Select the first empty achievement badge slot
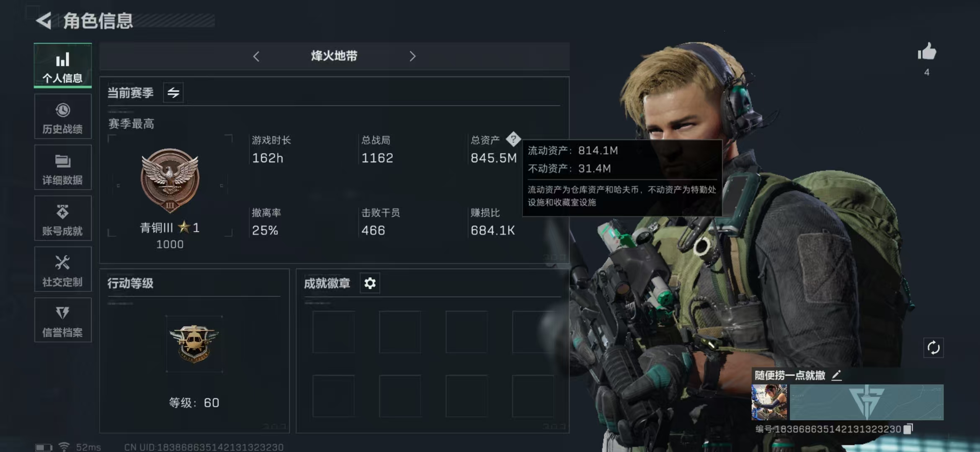Screen dimensions: 980x452 [333, 332]
